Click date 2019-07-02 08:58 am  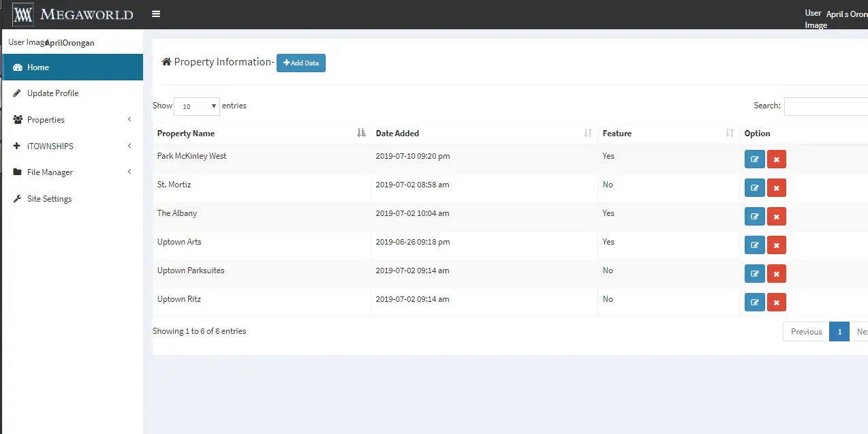click(413, 185)
